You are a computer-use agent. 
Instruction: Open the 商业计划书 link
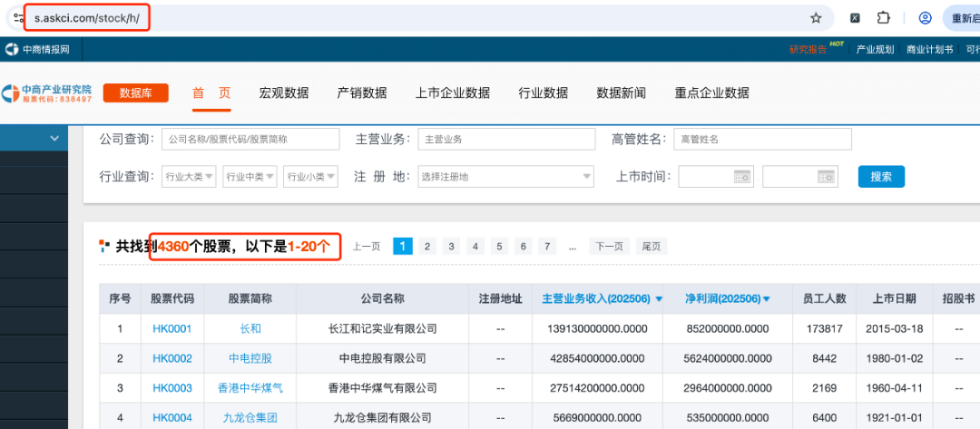click(x=930, y=50)
